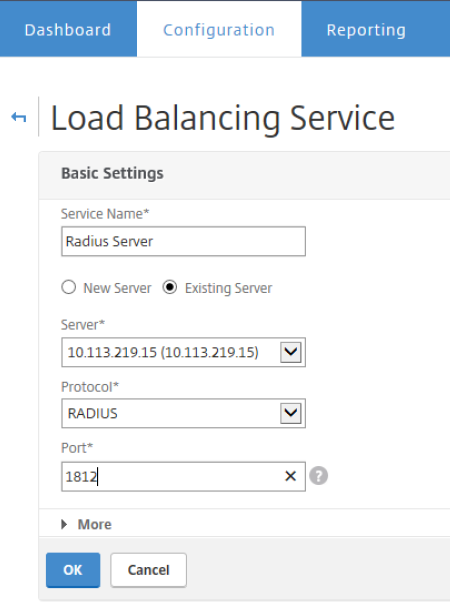Viewport: 450px width, 607px height.
Task: Click the Port help question-mark icon
Action: 318,476
